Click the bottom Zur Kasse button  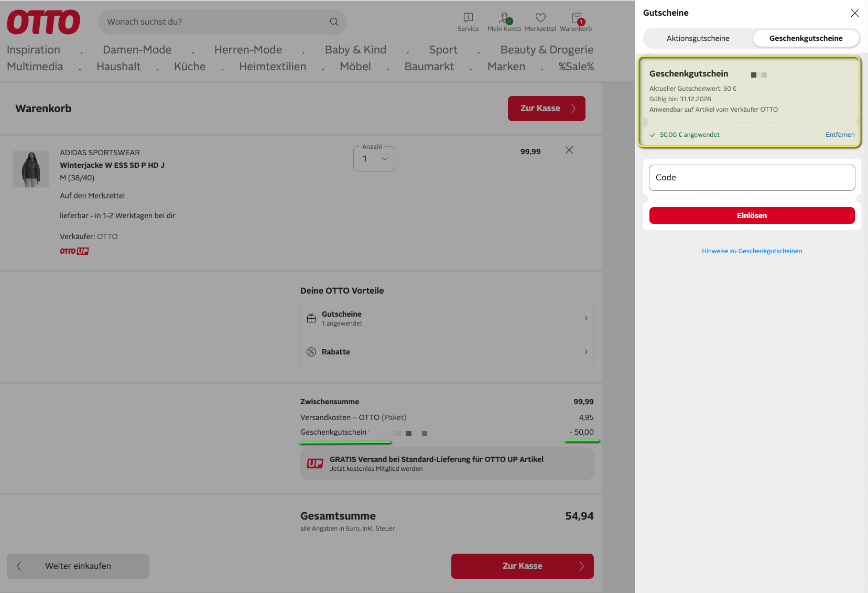pyautogui.click(x=523, y=566)
